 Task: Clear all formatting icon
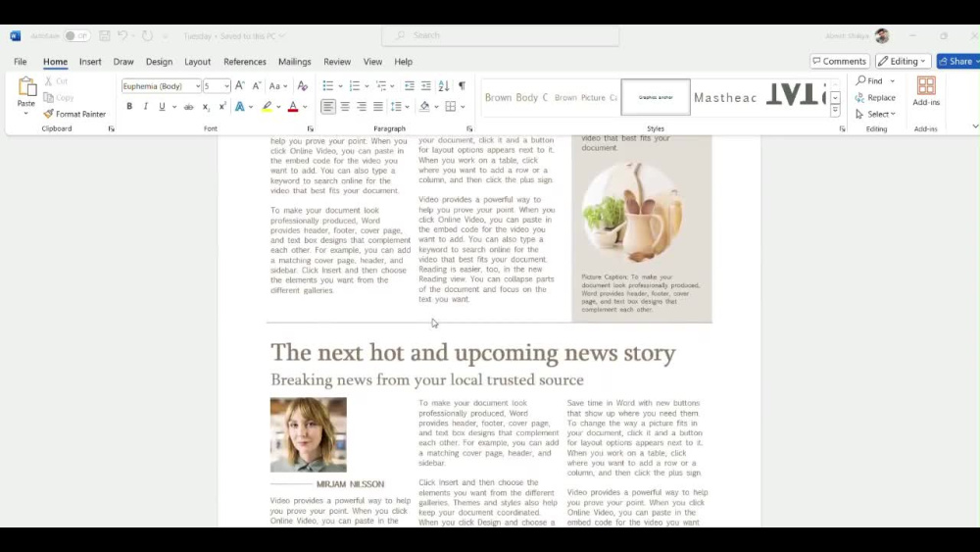pyautogui.click(x=303, y=85)
